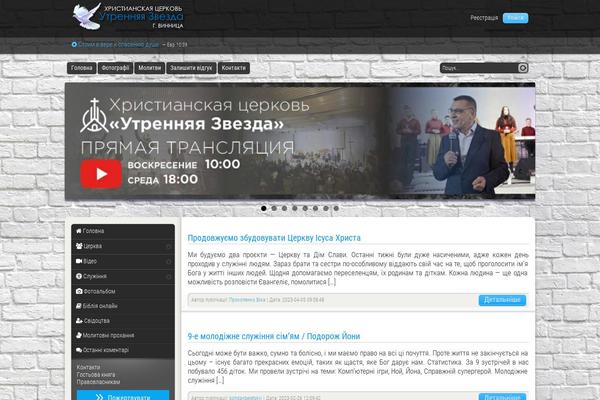Open the Контакти link in sidebar footer
The width and height of the screenshot is (600, 400).
pyautogui.click(x=88, y=367)
